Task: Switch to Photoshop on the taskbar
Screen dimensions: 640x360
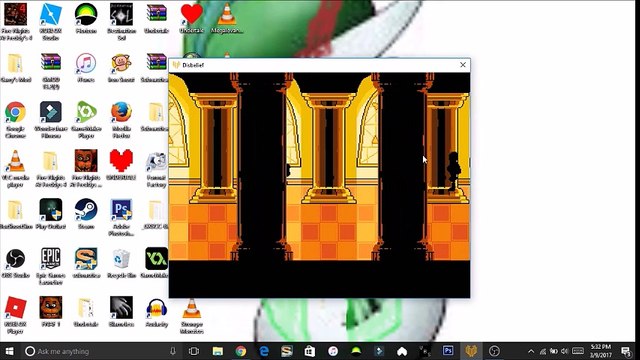Action: click(448, 351)
